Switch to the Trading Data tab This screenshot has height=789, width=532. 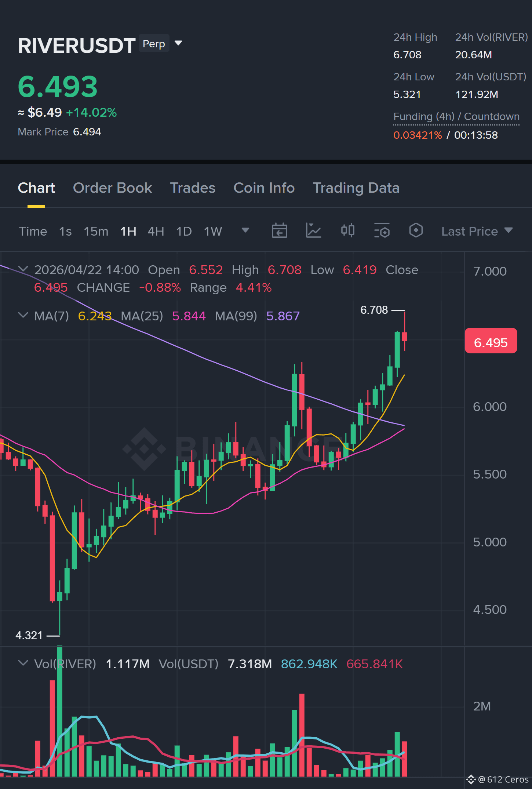356,188
